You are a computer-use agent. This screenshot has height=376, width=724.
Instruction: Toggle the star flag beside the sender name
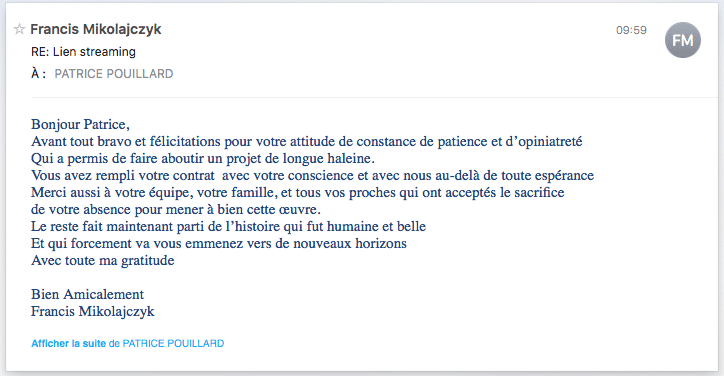(19, 29)
